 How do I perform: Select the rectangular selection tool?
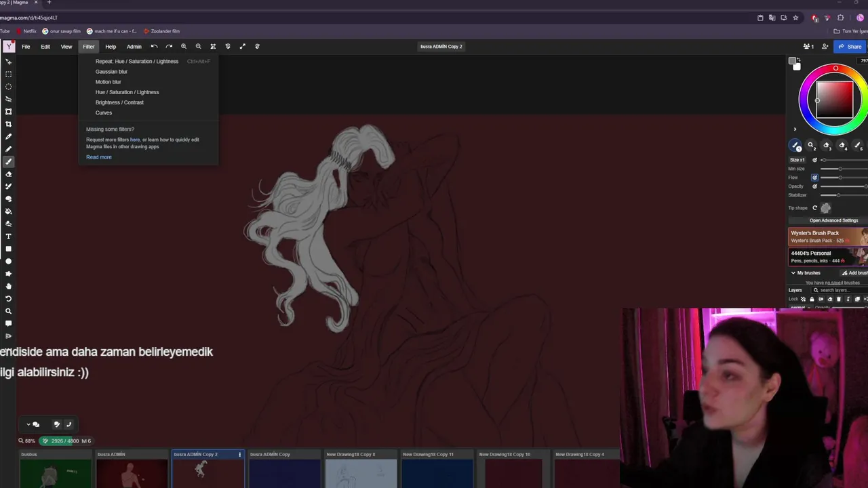point(9,74)
